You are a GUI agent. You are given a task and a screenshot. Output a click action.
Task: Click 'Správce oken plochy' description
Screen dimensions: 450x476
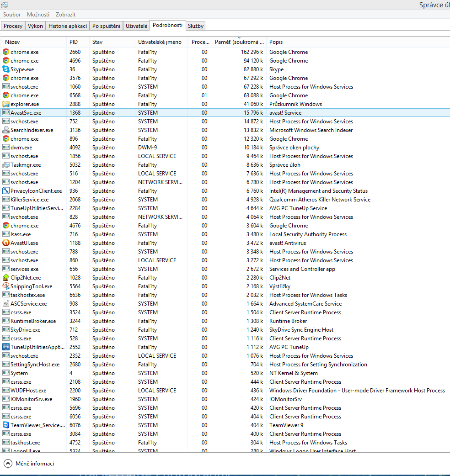294,148
